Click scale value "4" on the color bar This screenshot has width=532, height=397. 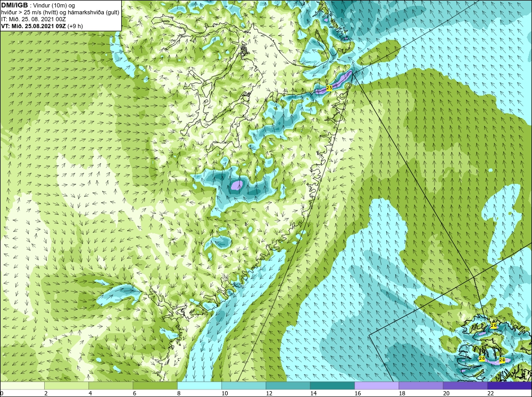click(x=90, y=393)
